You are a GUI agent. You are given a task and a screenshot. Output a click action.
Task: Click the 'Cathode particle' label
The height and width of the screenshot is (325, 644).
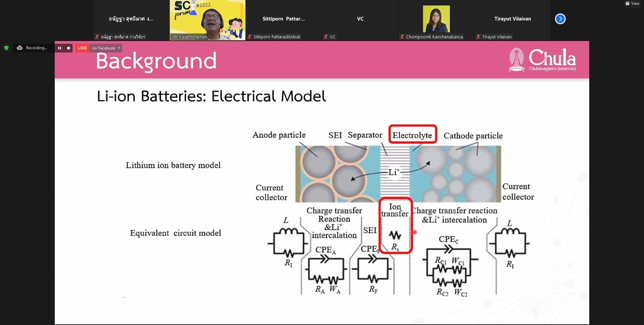coord(473,136)
